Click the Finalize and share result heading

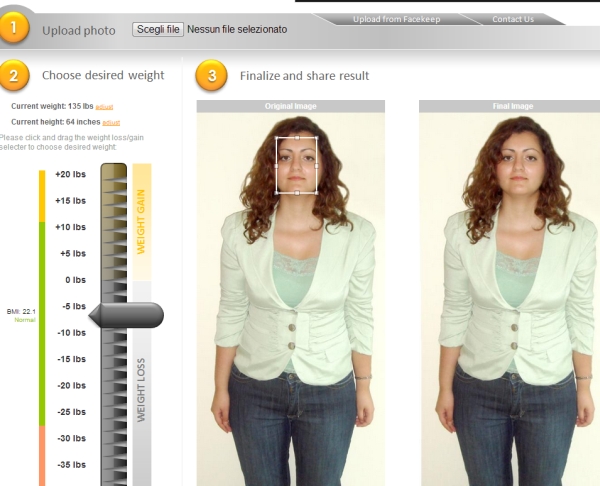coord(305,76)
